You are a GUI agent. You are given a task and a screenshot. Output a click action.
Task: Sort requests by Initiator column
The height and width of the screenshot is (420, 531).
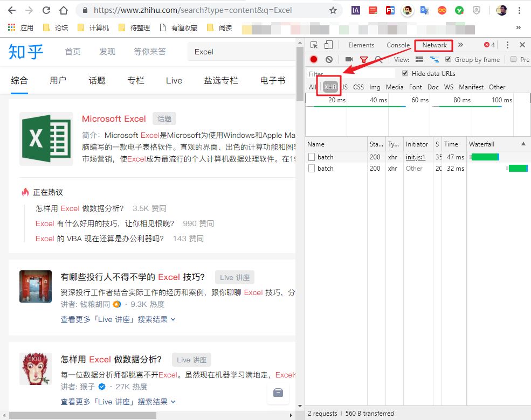[418, 144]
